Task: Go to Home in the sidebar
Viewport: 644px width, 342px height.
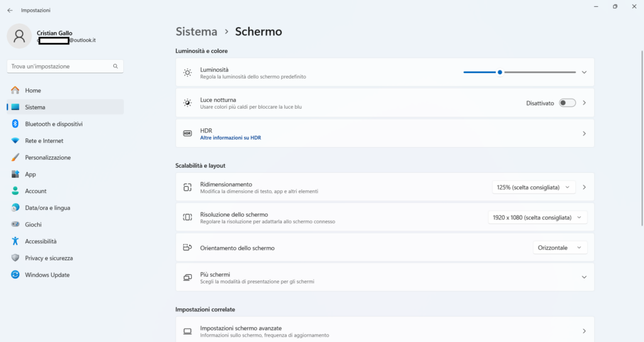Action: [x=33, y=91]
